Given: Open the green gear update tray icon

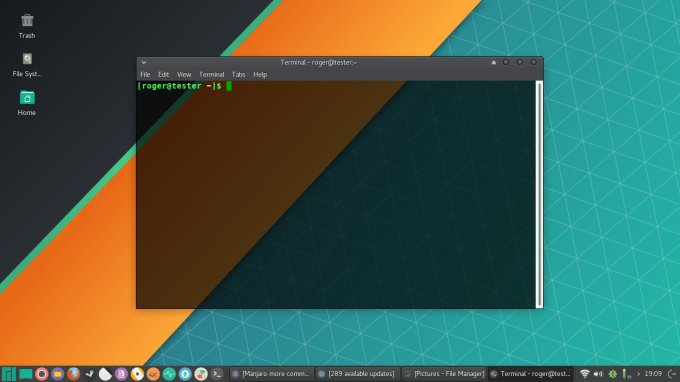Looking at the screenshot, I should (x=612, y=374).
